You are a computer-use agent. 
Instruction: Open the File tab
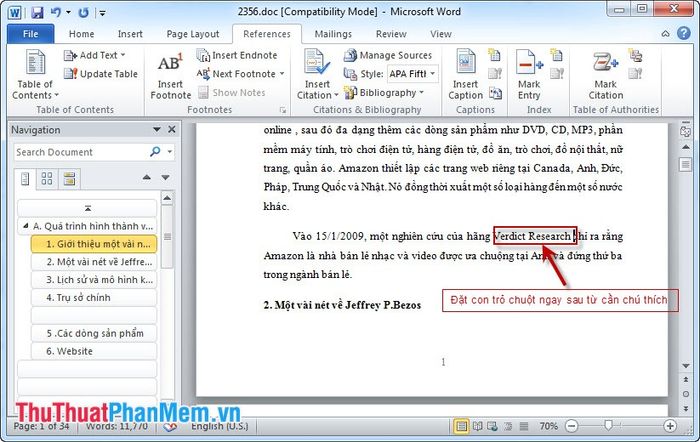pyautogui.click(x=30, y=34)
